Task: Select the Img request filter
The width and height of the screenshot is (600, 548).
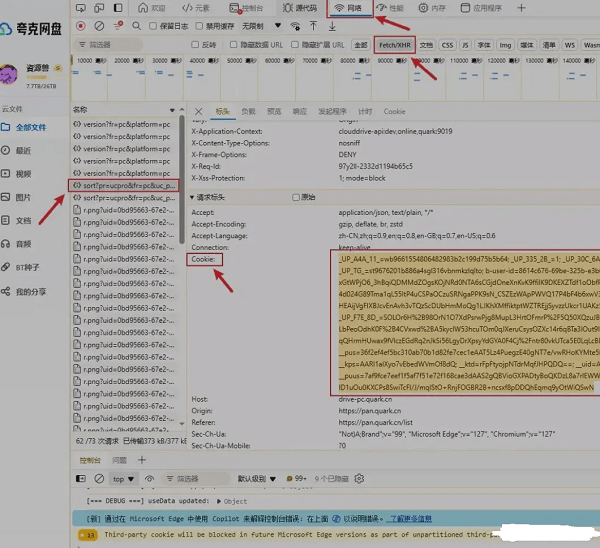Action: tap(505, 45)
